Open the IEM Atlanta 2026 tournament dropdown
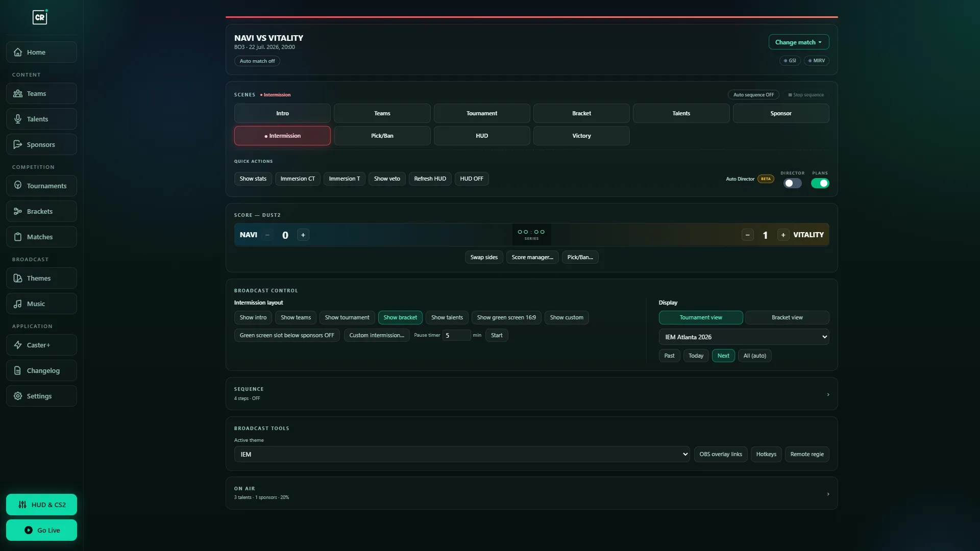The image size is (980, 551). (x=744, y=337)
